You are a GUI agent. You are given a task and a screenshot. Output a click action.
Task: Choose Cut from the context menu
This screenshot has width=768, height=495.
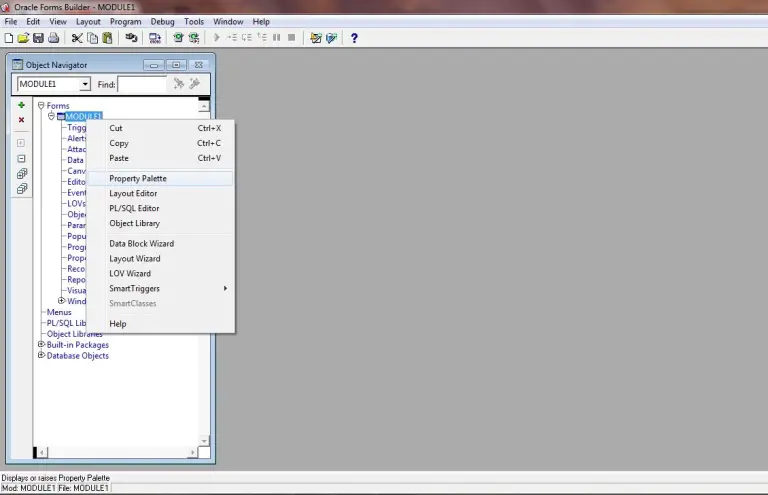click(161, 128)
